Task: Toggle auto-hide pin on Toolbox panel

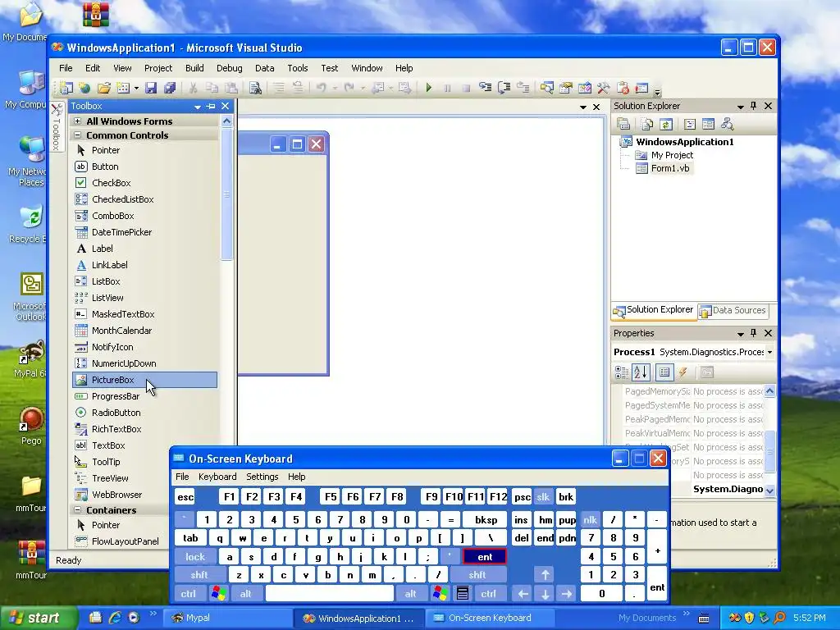Action: coord(211,106)
